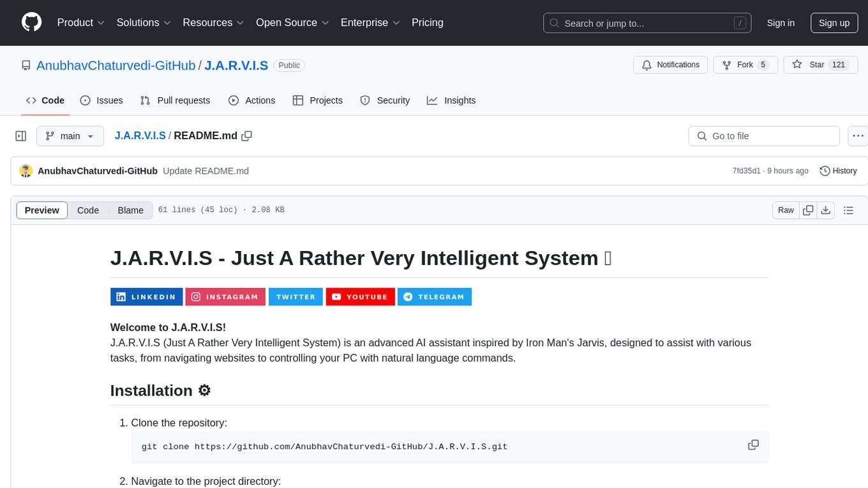Screen dimensions: 868x488
Task: Switch to the Code tab
Action: [x=45, y=100]
